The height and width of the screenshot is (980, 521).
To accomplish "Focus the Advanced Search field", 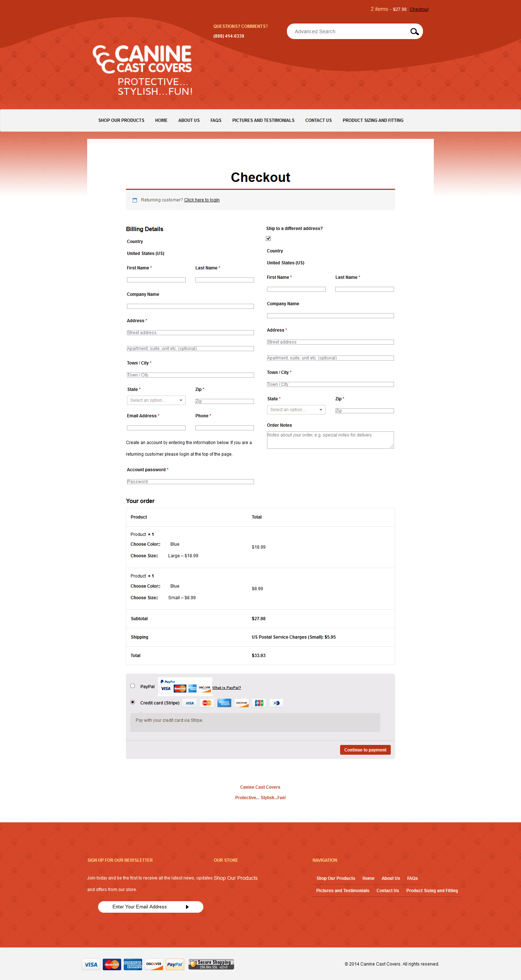I will (348, 31).
